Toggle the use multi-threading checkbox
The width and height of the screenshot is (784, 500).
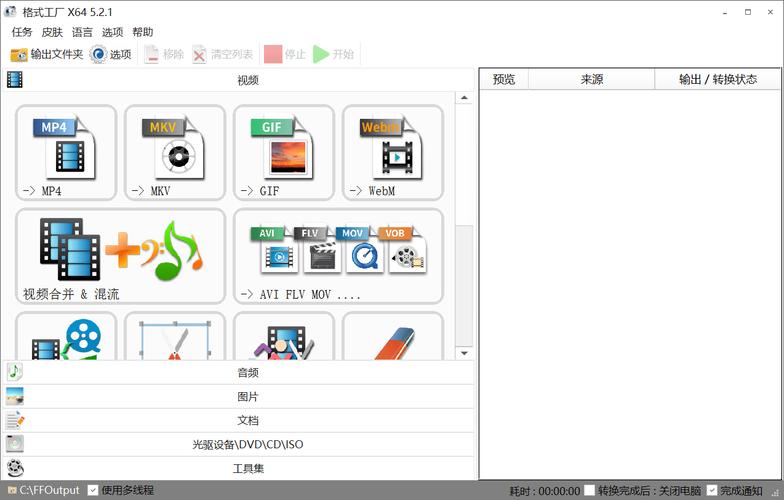pos(93,490)
